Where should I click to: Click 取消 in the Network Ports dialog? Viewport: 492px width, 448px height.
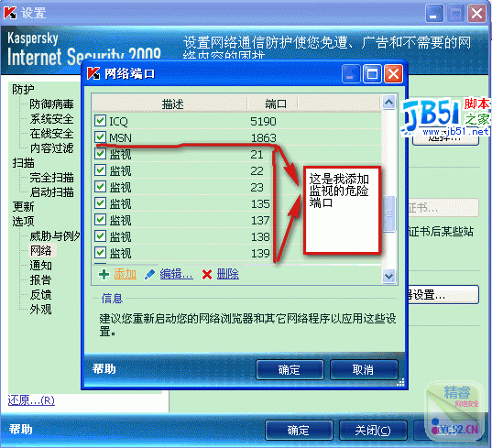pyautogui.click(x=364, y=369)
